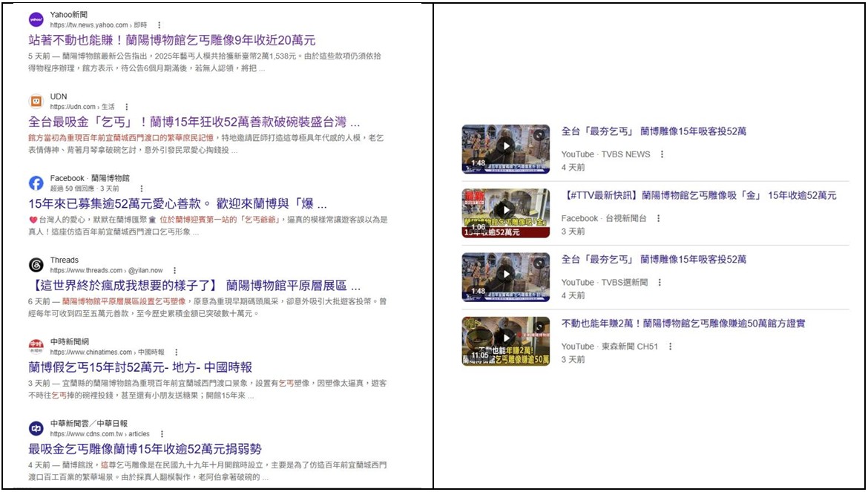Play the TVBS選新聞 video thumbnail

[506, 278]
